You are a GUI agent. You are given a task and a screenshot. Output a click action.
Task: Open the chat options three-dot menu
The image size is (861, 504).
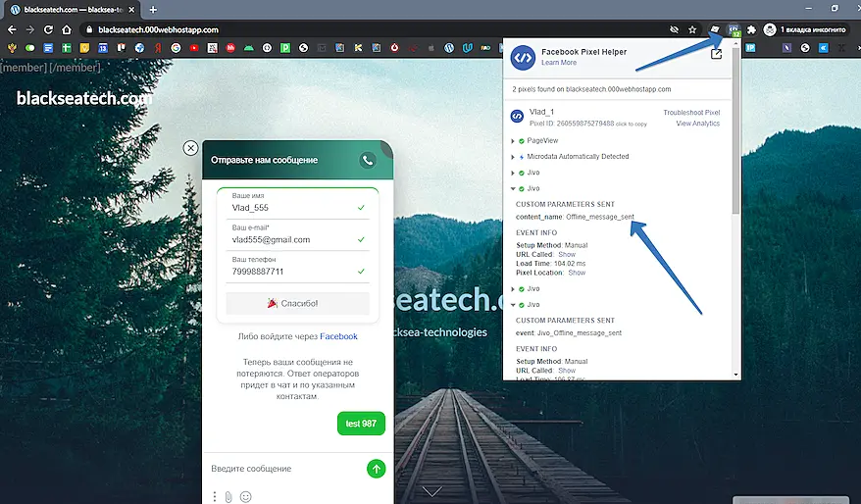pos(214,497)
